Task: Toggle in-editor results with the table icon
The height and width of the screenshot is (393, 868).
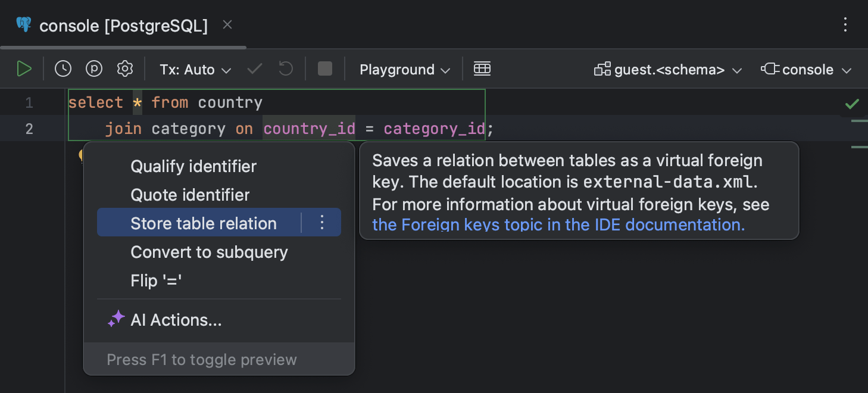Action: point(482,68)
